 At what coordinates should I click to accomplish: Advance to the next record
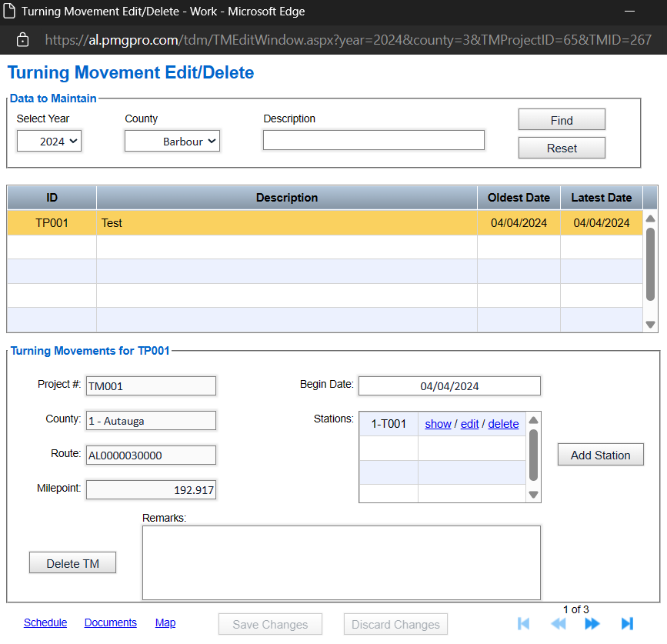[x=592, y=624]
